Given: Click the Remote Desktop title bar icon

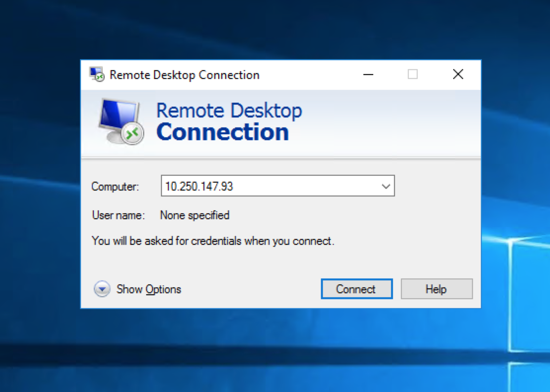Looking at the screenshot, I should (96, 75).
